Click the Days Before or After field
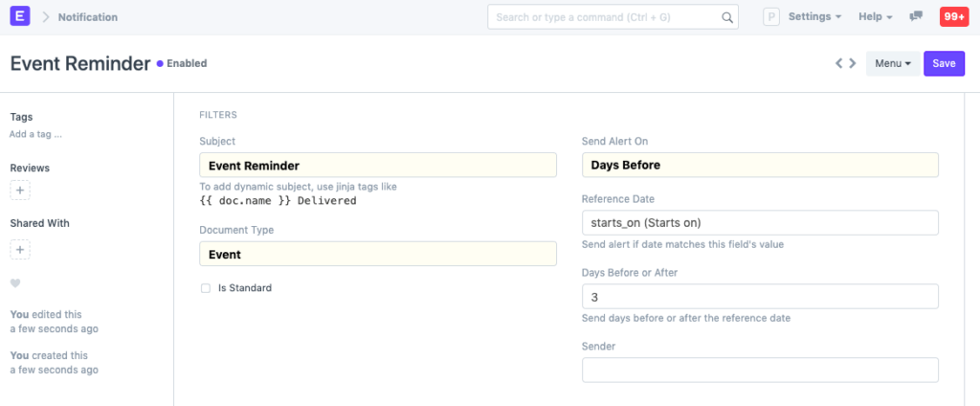This screenshot has width=980, height=406. 760,297
